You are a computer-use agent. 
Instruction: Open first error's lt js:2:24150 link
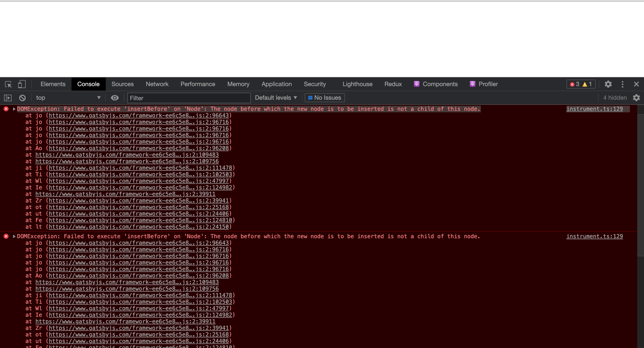click(139, 227)
